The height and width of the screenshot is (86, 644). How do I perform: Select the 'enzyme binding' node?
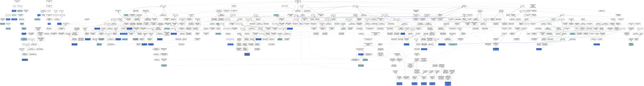pos(8,15)
